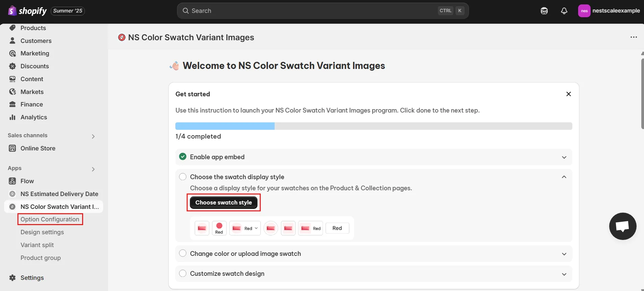Select the plain Red text swatch style
644x291 pixels.
coord(337,228)
